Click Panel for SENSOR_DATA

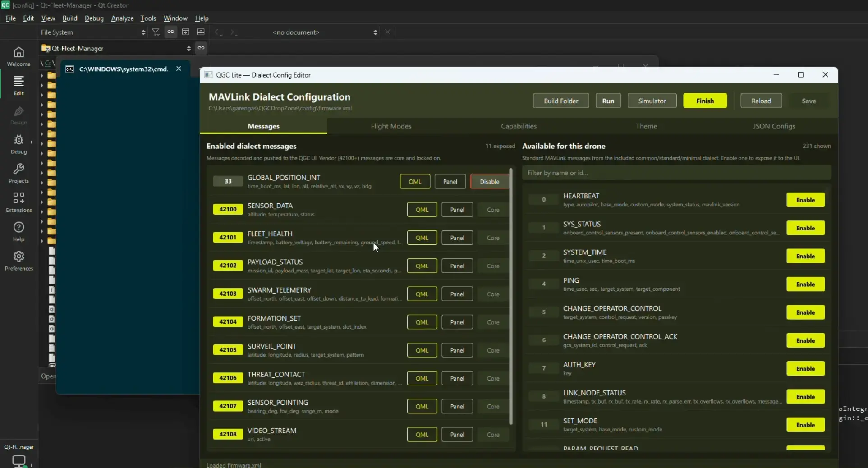coord(457,209)
